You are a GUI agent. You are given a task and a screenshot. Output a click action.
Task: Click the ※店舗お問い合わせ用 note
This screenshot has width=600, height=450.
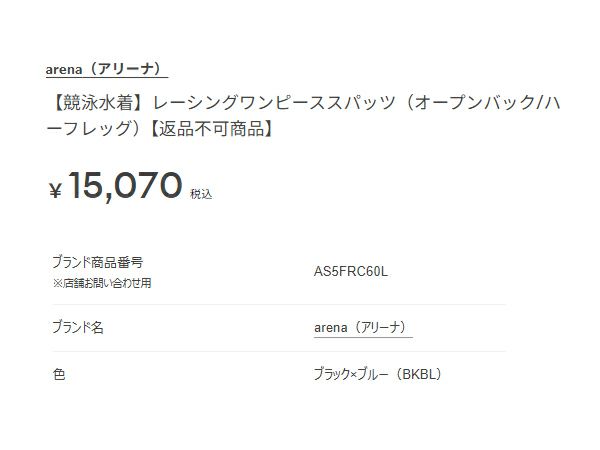[x=102, y=283]
